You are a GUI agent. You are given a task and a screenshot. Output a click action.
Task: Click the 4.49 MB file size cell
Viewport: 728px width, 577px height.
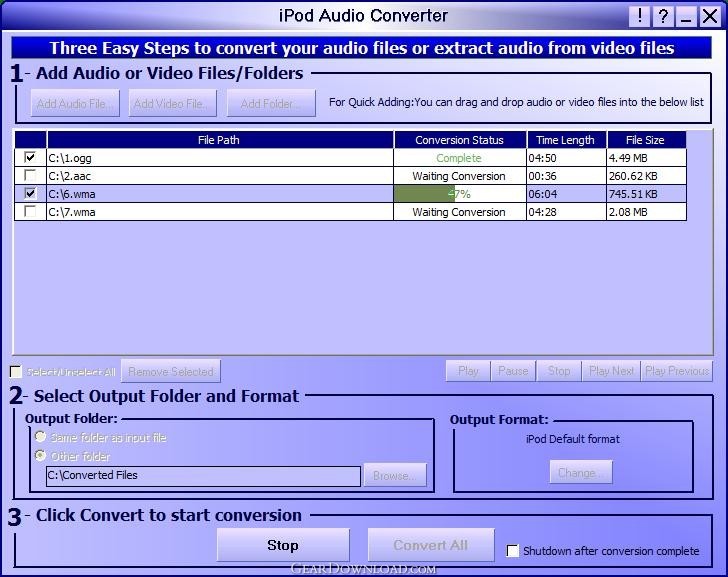pyautogui.click(x=646, y=158)
